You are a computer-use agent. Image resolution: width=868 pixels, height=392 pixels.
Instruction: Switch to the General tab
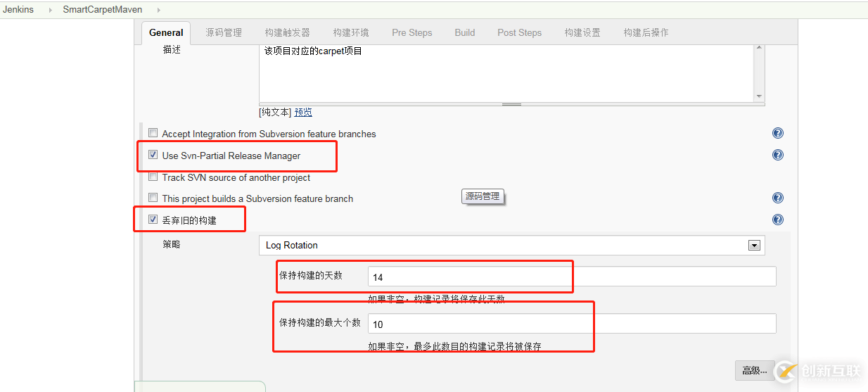[166, 32]
